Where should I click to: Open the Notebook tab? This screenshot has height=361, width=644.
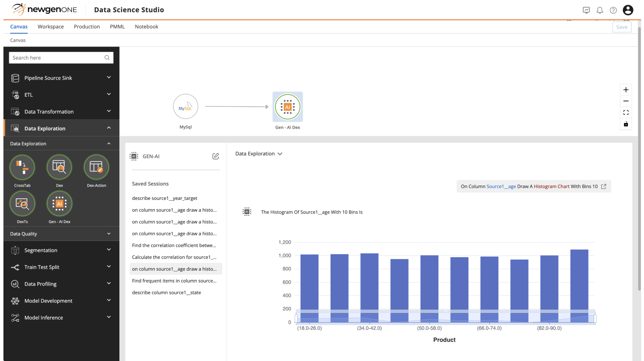pos(146,27)
